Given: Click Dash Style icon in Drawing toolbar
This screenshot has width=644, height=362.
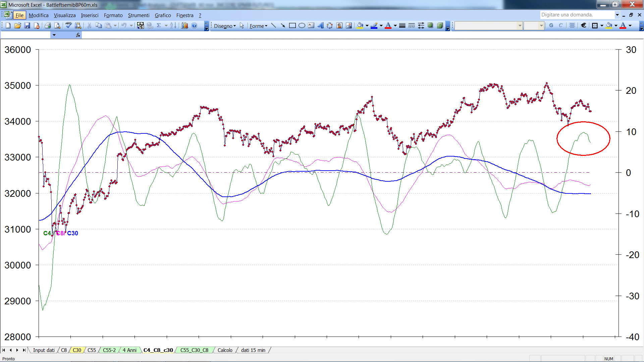Looking at the screenshot, I should tap(412, 25).
